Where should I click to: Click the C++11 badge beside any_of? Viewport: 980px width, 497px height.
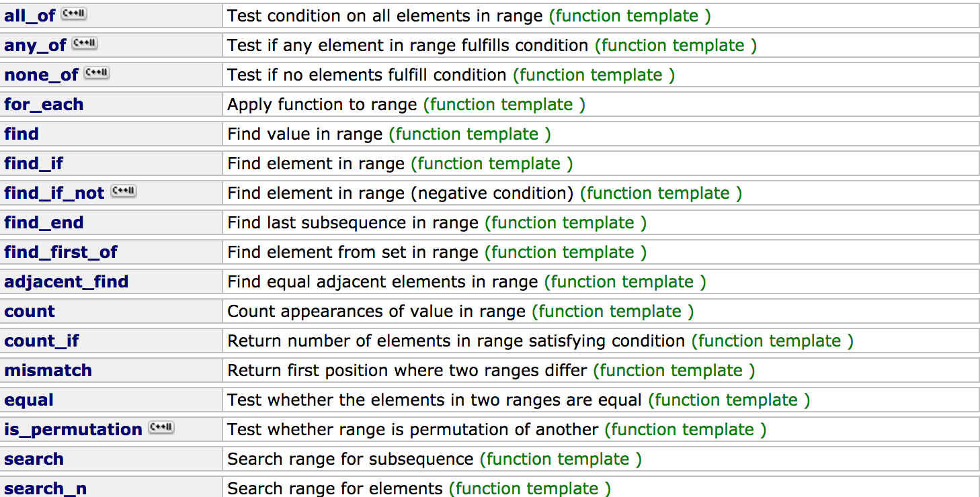[85, 44]
